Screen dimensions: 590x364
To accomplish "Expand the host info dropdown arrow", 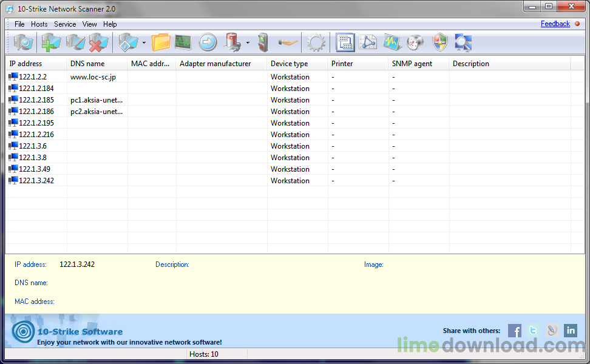I will [144, 42].
